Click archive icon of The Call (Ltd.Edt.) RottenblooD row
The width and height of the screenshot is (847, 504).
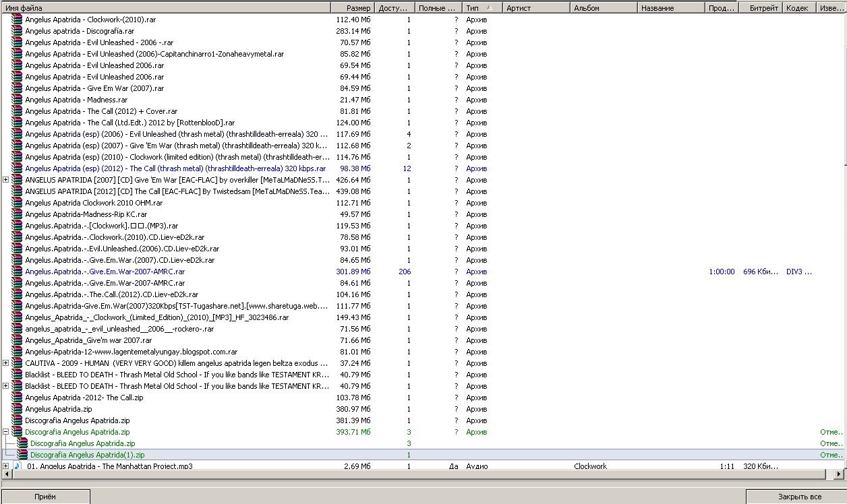coord(17,123)
